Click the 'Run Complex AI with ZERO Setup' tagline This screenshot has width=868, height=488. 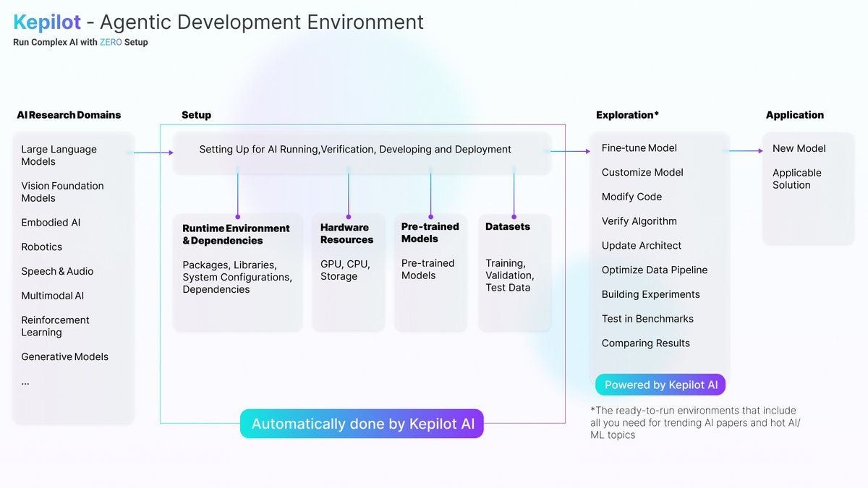[80, 42]
